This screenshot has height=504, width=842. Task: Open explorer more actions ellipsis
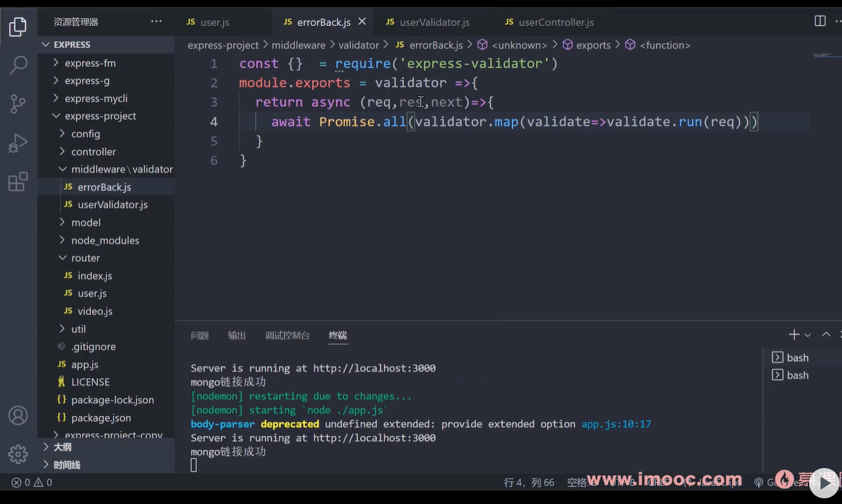tap(156, 22)
